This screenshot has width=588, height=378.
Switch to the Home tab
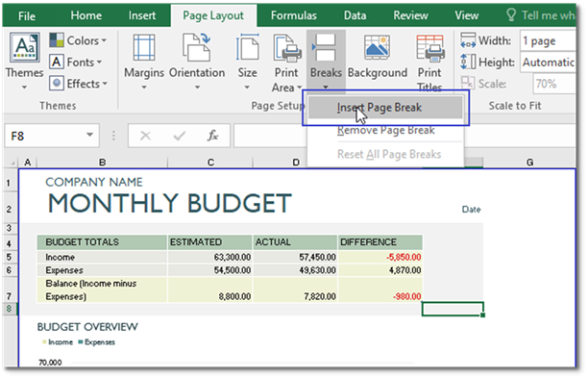tap(86, 15)
